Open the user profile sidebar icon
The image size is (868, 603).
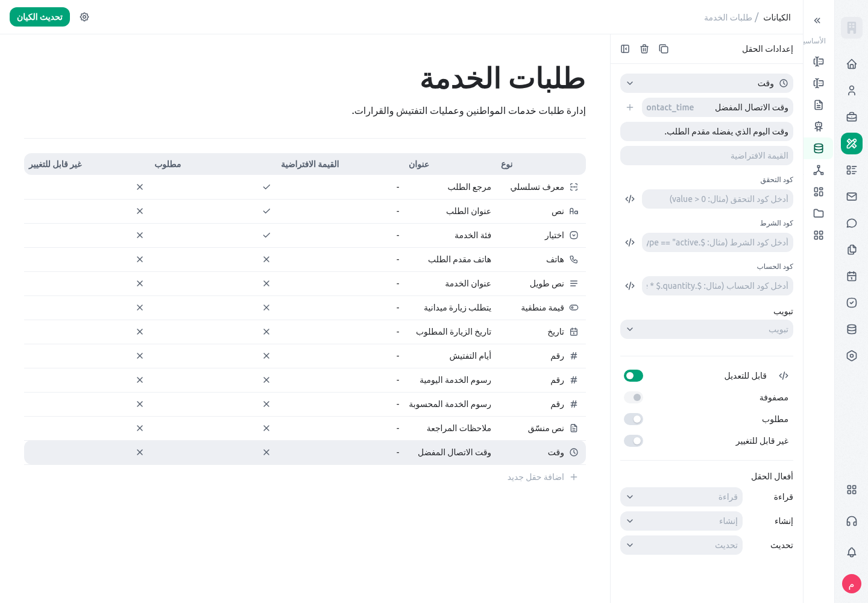click(852, 90)
